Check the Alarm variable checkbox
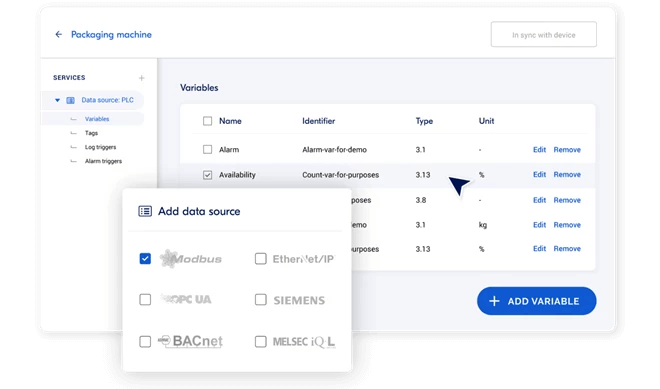 pyautogui.click(x=208, y=149)
